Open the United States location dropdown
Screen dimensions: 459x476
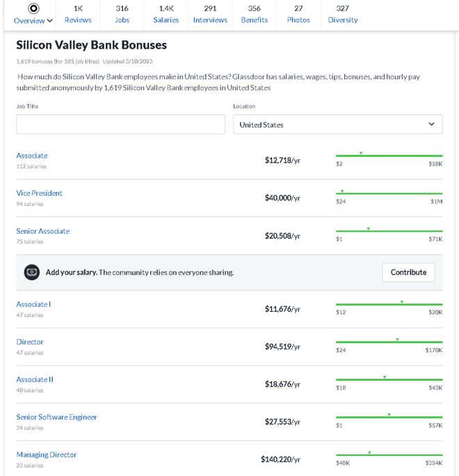coord(337,125)
